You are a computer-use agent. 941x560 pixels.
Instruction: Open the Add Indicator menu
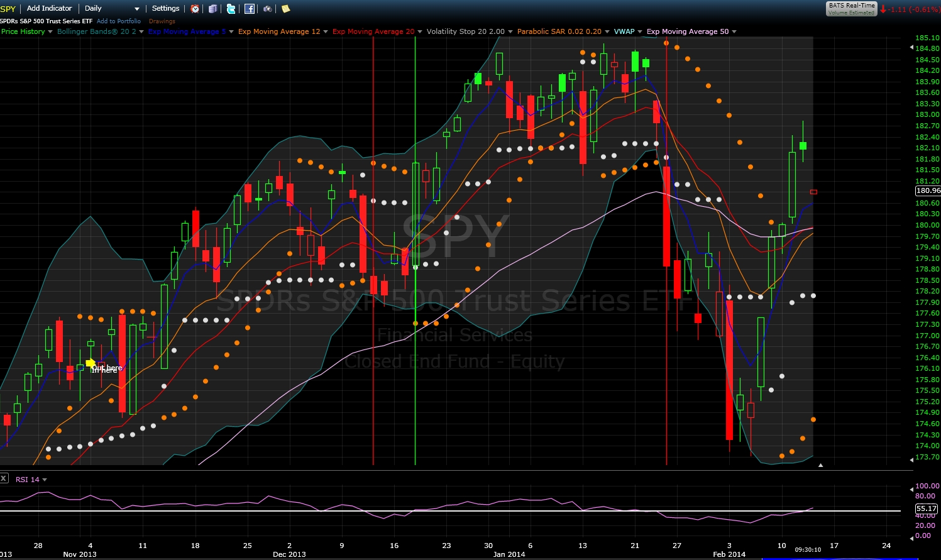click(x=49, y=9)
